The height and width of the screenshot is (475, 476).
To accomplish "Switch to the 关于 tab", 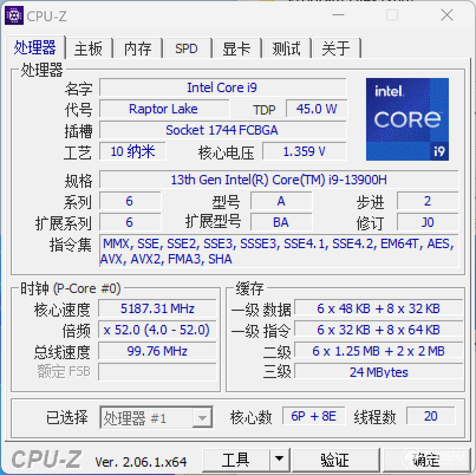I will pos(336,49).
